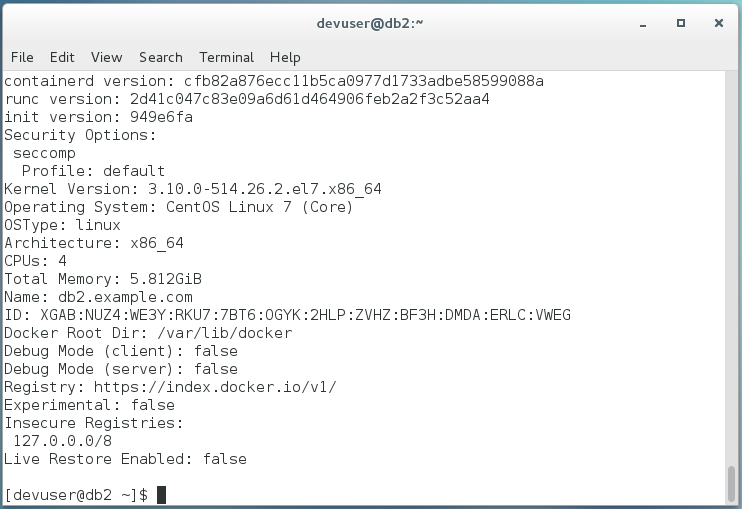
Task: Click the vertical scrollbar thumb
Action: pos(731,483)
